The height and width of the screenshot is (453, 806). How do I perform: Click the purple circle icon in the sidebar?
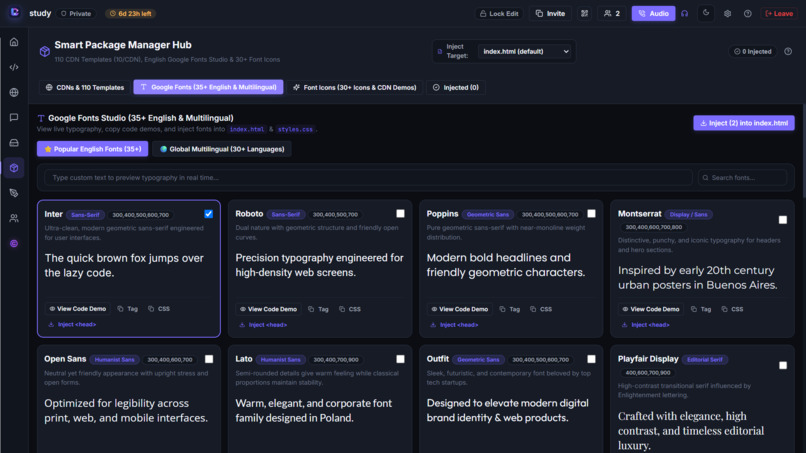[x=14, y=243]
